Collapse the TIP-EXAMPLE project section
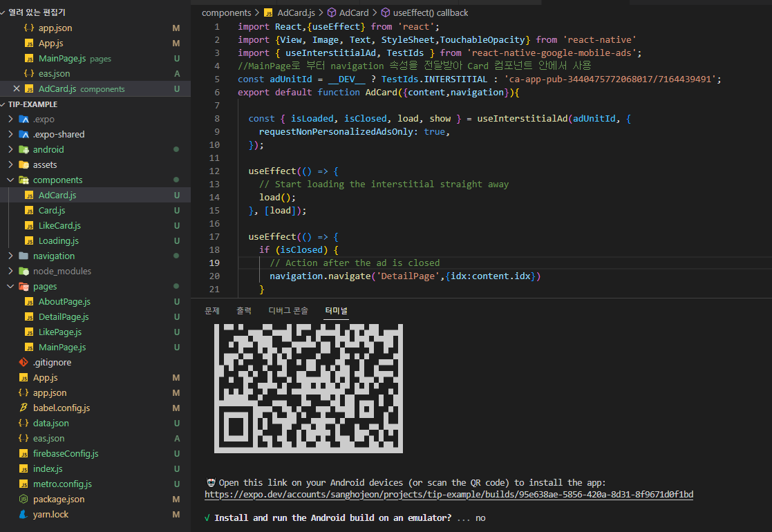This screenshot has height=532, width=772. tap(3, 104)
